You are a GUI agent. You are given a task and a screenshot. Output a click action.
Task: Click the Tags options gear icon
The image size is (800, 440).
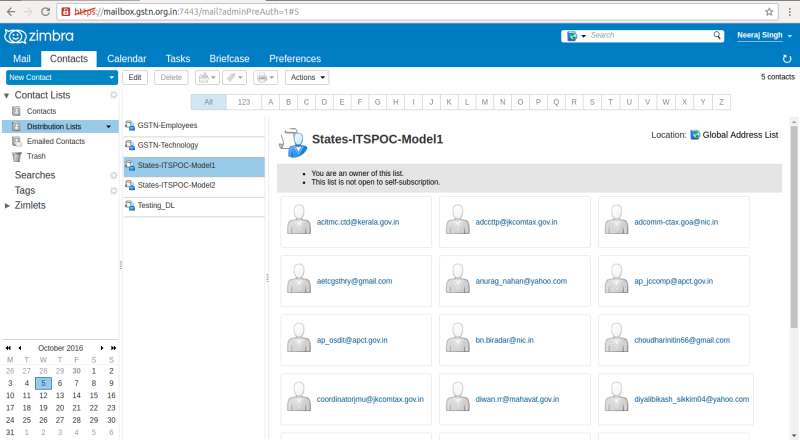point(113,190)
